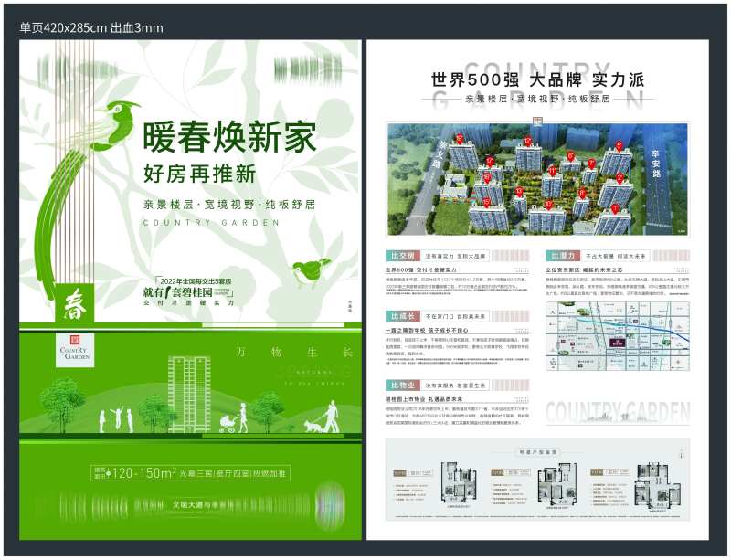Screen dimensions: 731x560
Task: Click the gray "COUNTRY GARDEN" skyline wordmark
Action: tap(618, 413)
